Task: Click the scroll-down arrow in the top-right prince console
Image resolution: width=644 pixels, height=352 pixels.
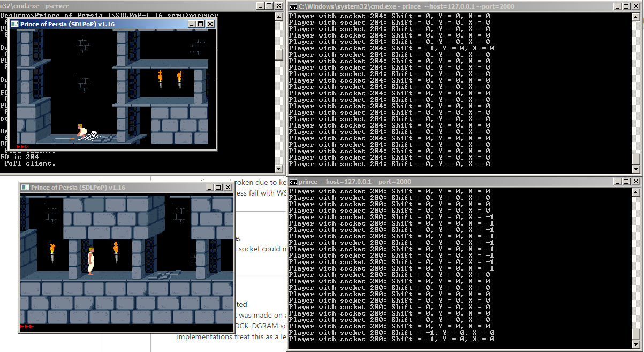Action: (635, 169)
